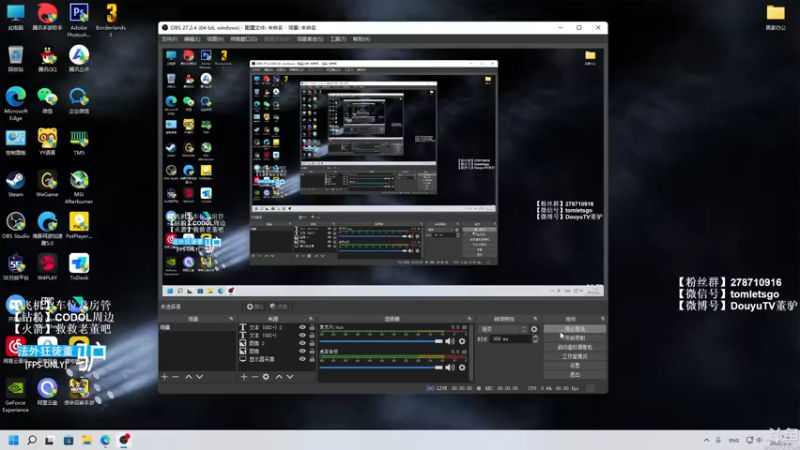Open transition properties gear icon
Screen dimensions: 800x450
534,329
